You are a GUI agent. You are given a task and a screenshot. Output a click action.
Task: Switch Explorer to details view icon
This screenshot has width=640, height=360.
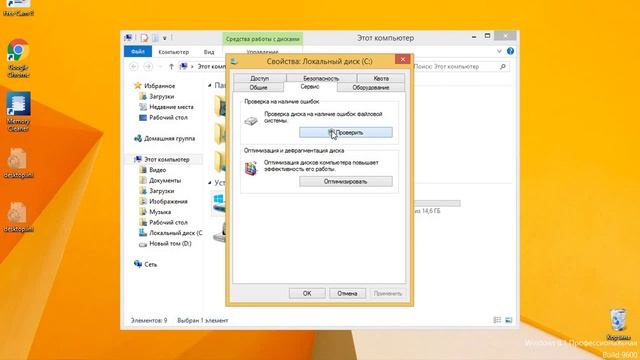(x=497, y=320)
